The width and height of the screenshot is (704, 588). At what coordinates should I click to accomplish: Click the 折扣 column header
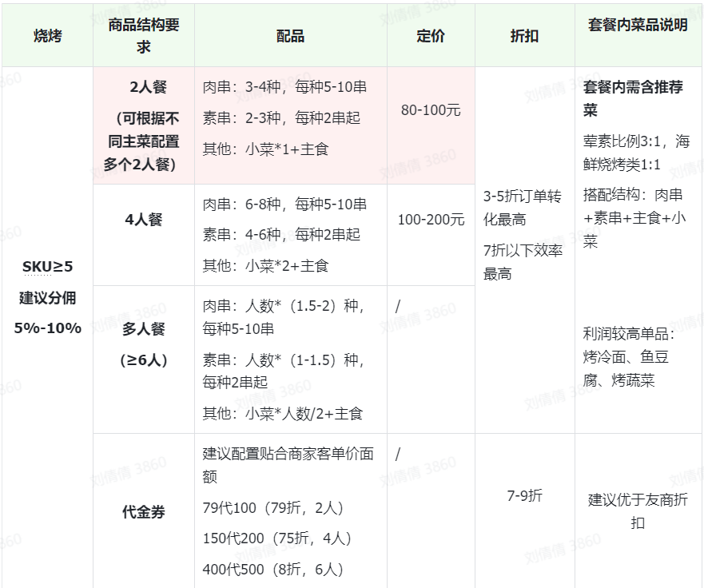coord(524,37)
